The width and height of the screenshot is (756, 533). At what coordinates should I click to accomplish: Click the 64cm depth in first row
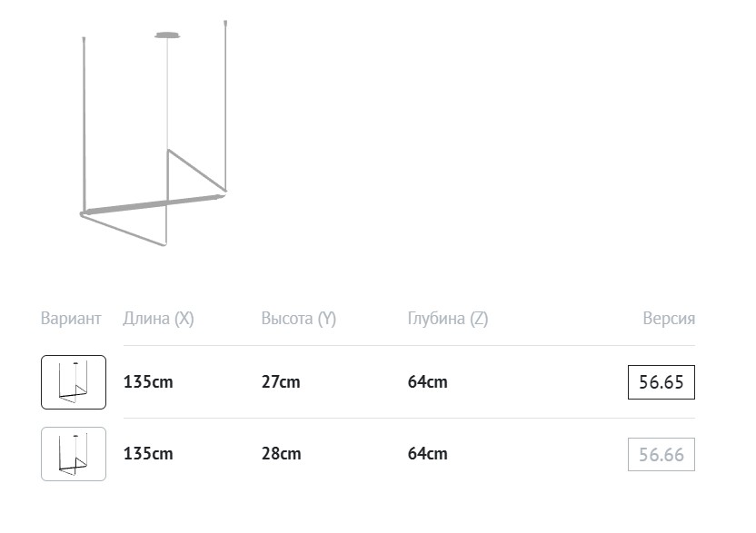tap(428, 381)
